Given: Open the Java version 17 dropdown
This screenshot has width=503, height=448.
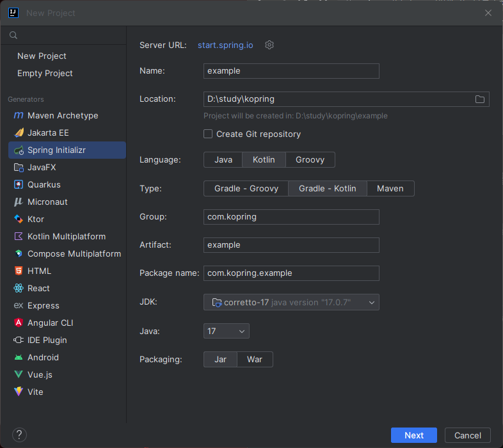Looking at the screenshot, I should pyautogui.click(x=226, y=331).
